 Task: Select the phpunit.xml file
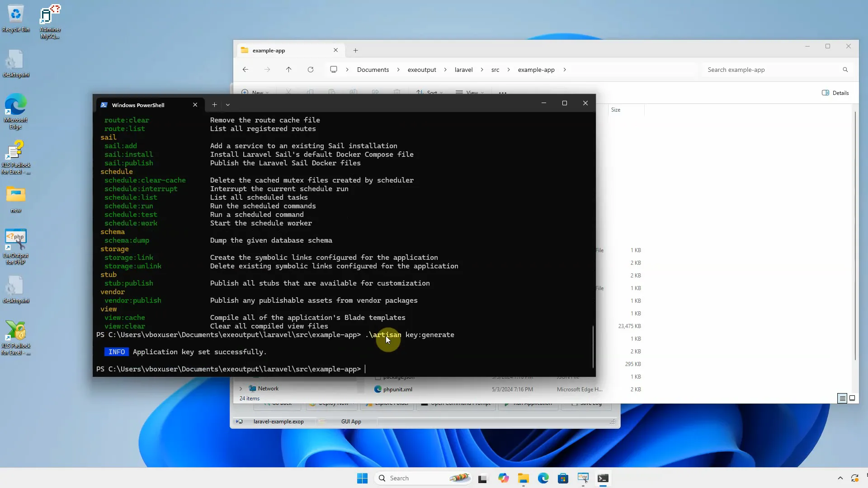click(x=397, y=389)
